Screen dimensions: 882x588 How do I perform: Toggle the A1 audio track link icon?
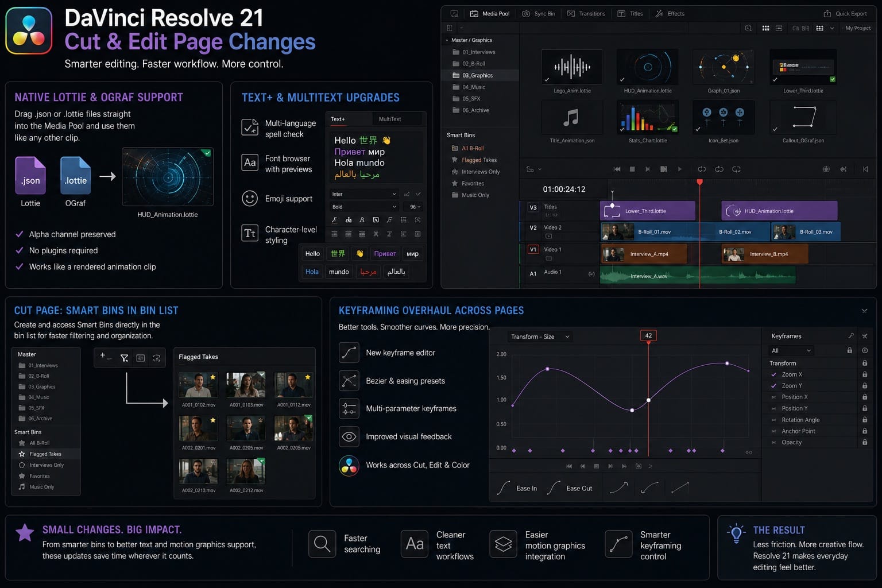tap(591, 274)
